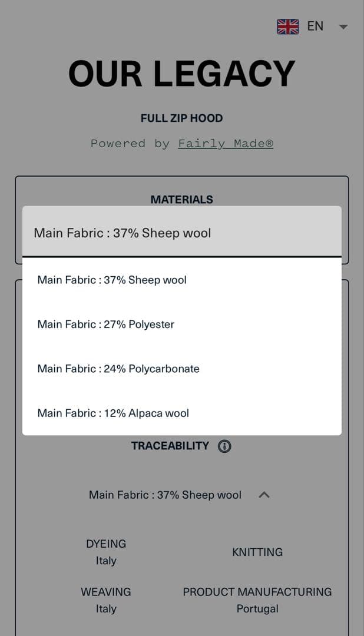Click the FULL ZIP HOOD product title
The width and height of the screenshot is (364, 636).
click(x=181, y=118)
